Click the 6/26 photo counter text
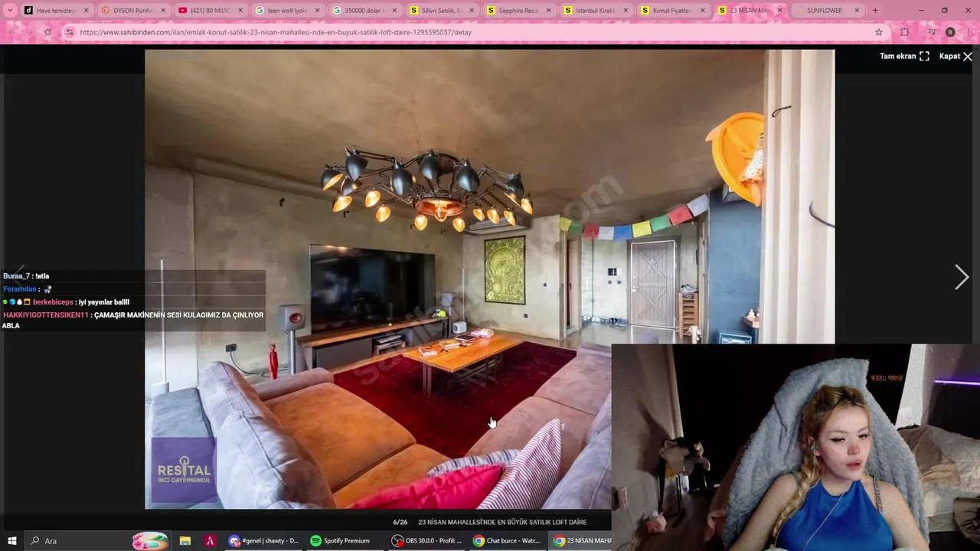The width and height of the screenshot is (980, 551). coord(400,522)
